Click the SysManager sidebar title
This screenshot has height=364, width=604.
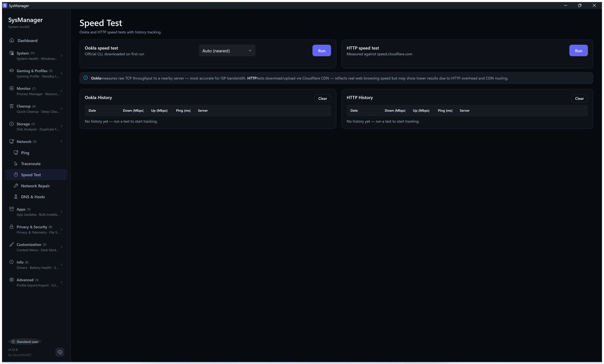(25, 20)
